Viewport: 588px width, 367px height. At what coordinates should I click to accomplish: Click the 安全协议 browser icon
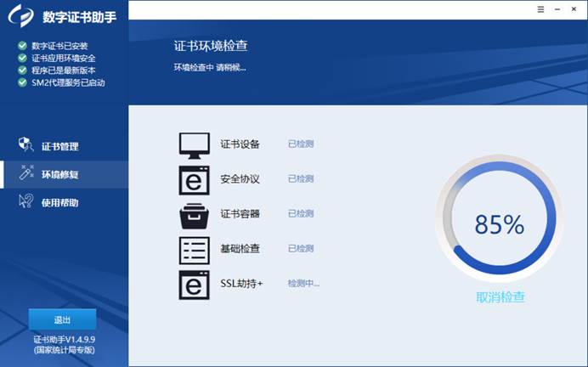(194, 179)
